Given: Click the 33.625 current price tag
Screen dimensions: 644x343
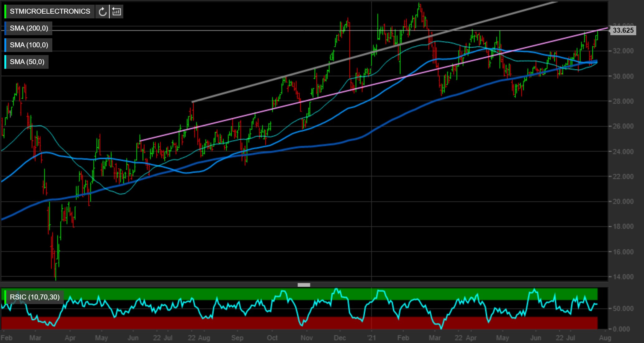Looking at the screenshot, I should click(623, 30).
